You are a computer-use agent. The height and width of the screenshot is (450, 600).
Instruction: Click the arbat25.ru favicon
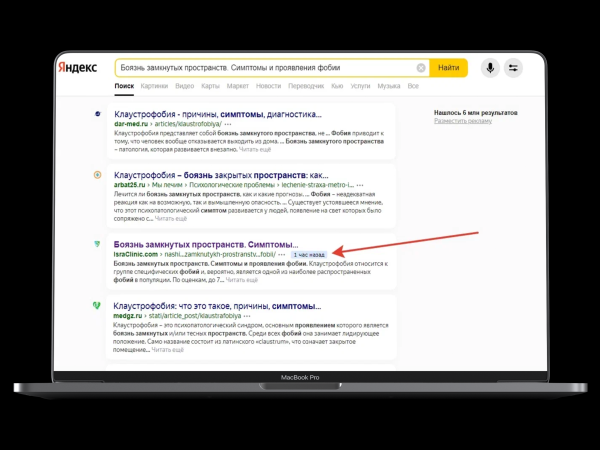click(97, 175)
